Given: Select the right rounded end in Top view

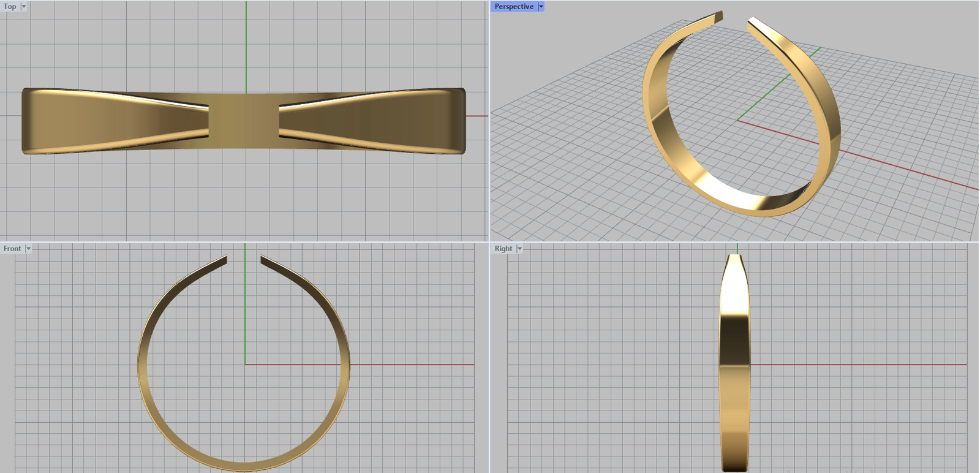Looking at the screenshot, I should 461,121.
